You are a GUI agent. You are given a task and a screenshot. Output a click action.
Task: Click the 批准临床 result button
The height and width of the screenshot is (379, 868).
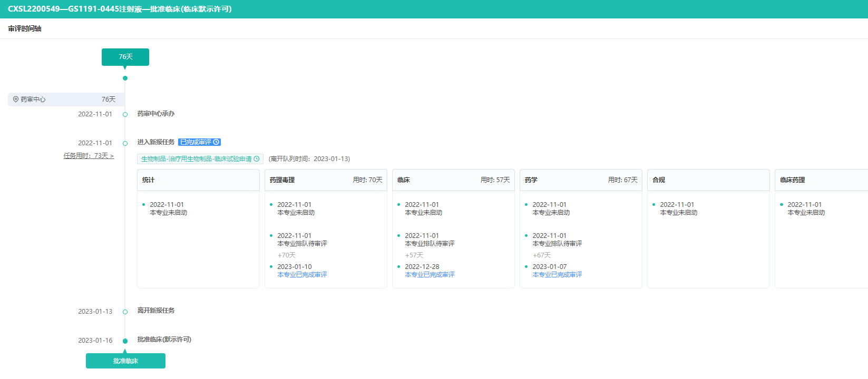tap(125, 361)
